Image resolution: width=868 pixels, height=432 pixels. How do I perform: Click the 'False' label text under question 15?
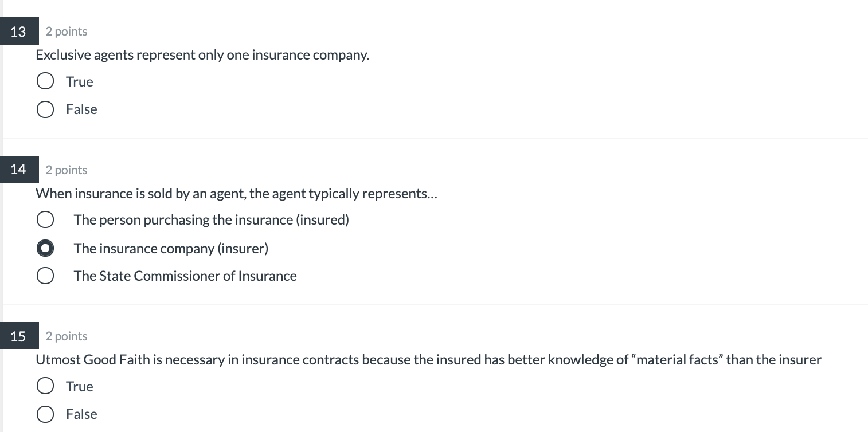(81, 414)
